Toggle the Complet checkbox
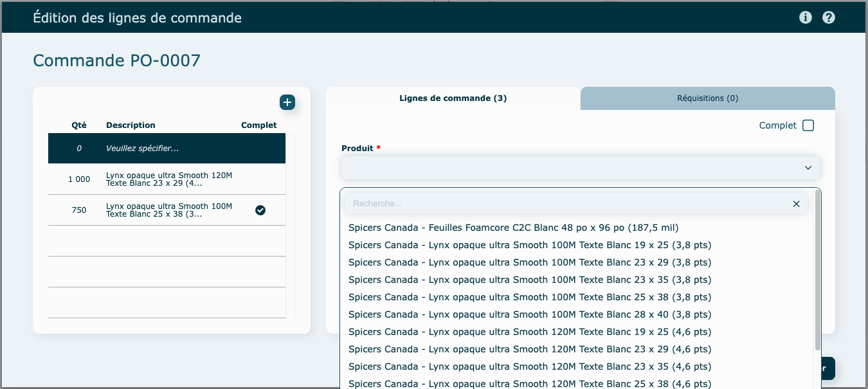The height and width of the screenshot is (389, 868). coord(808,125)
